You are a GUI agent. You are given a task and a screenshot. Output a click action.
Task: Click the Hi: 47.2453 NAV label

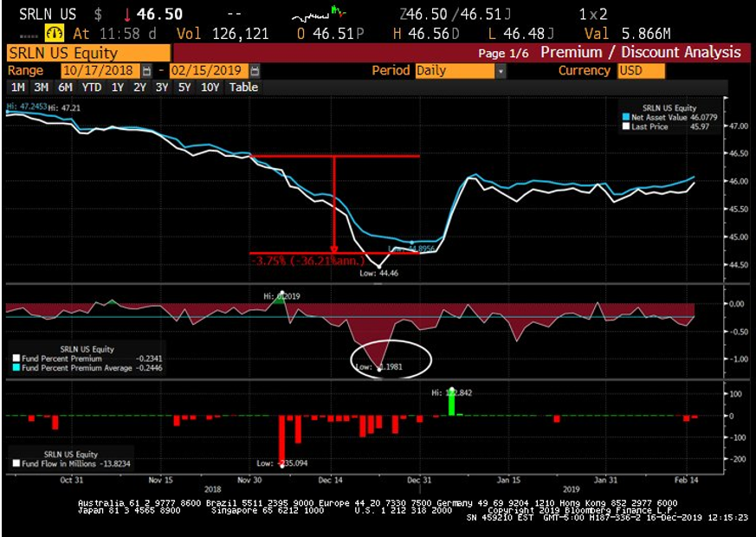point(27,106)
